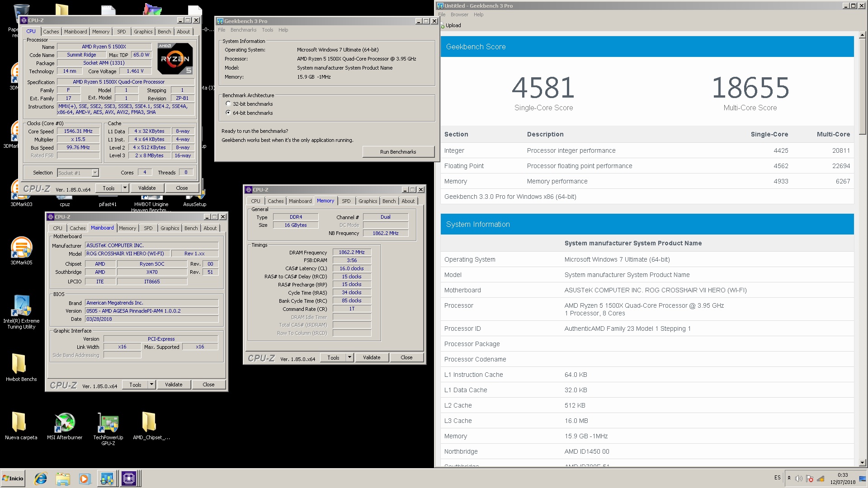Click the 18655 Multi-Core Score
868x488 pixels.
tap(750, 88)
